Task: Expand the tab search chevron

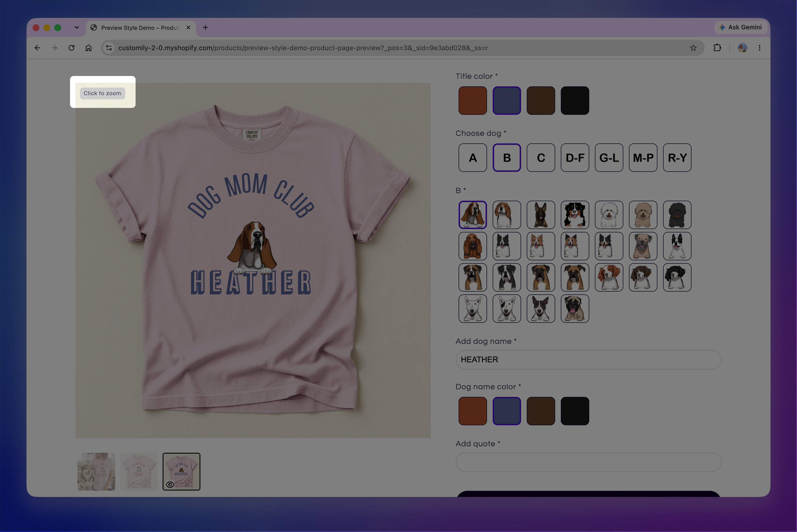Action: [x=77, y=27]
